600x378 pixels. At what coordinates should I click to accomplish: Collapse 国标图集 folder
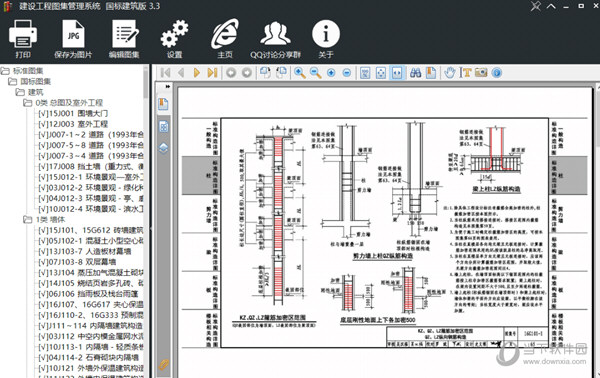pyautogui.click(x=13, y=81)
